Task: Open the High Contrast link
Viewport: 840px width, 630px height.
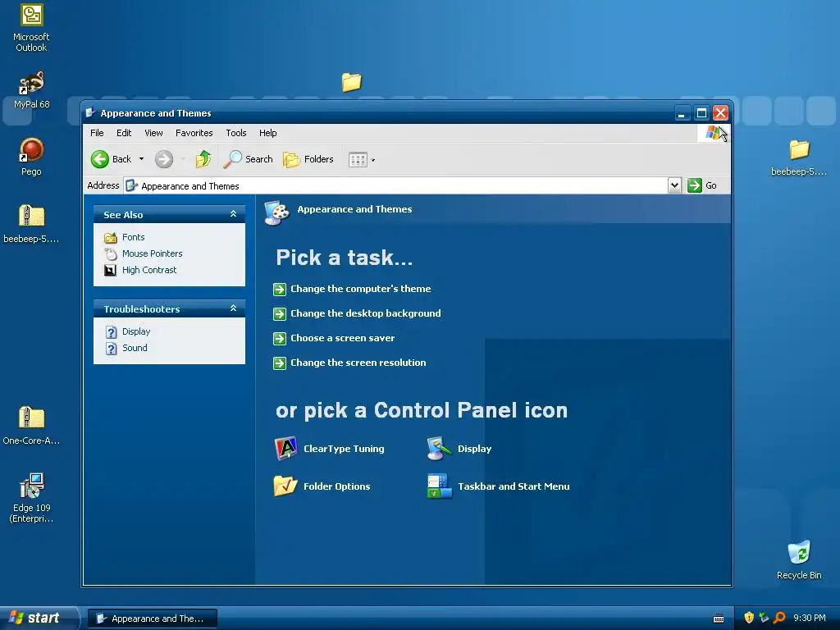Action: [149, 270]
